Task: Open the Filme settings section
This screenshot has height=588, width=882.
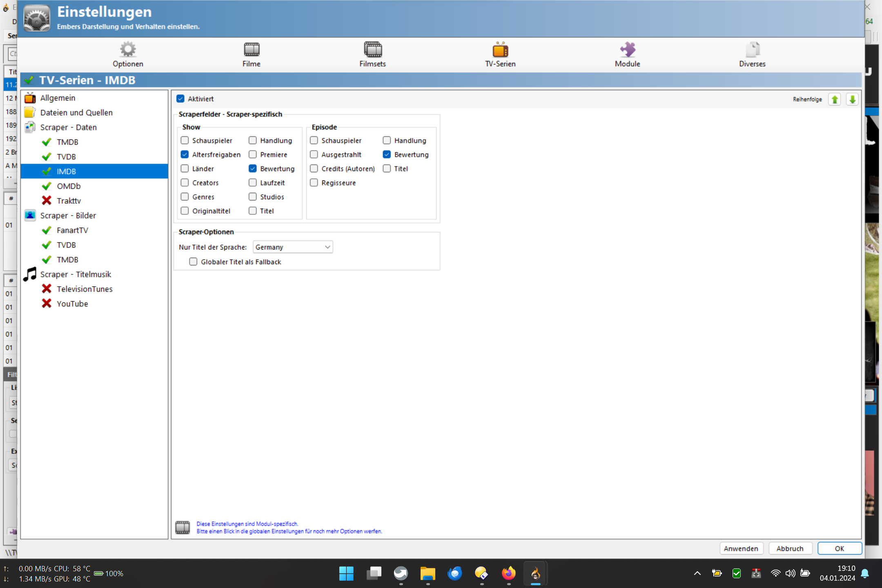Action: click(x=251, y=55)
